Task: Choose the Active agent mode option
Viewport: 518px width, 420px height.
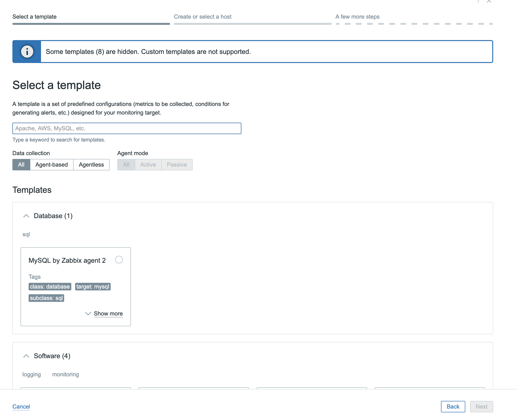Action: point(148,164)
